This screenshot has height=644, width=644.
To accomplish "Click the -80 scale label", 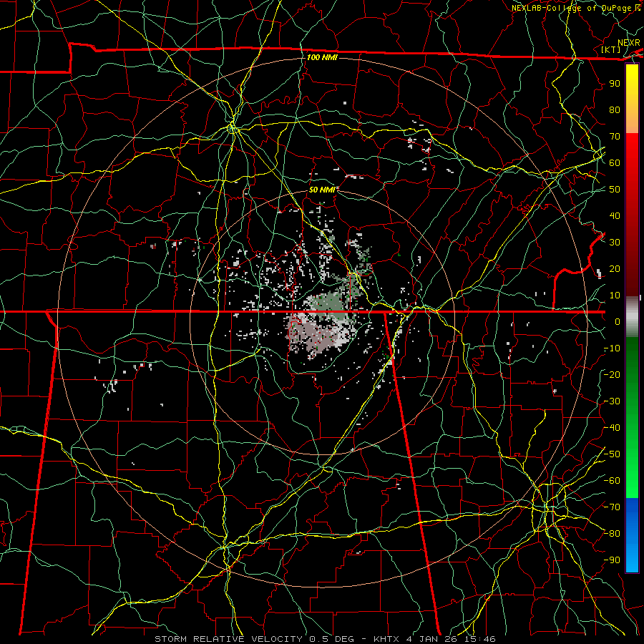I will tap(612, 534).
